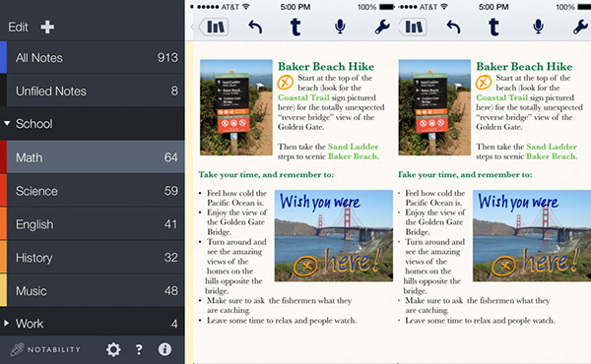Open settings gear in sidebar footer

coord(113,349)
